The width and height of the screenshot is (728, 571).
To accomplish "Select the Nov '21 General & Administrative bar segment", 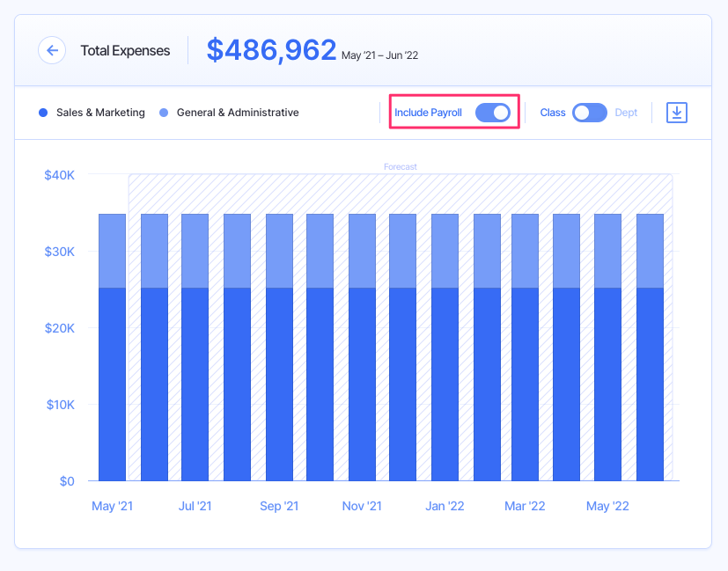I will coord(362,251).
